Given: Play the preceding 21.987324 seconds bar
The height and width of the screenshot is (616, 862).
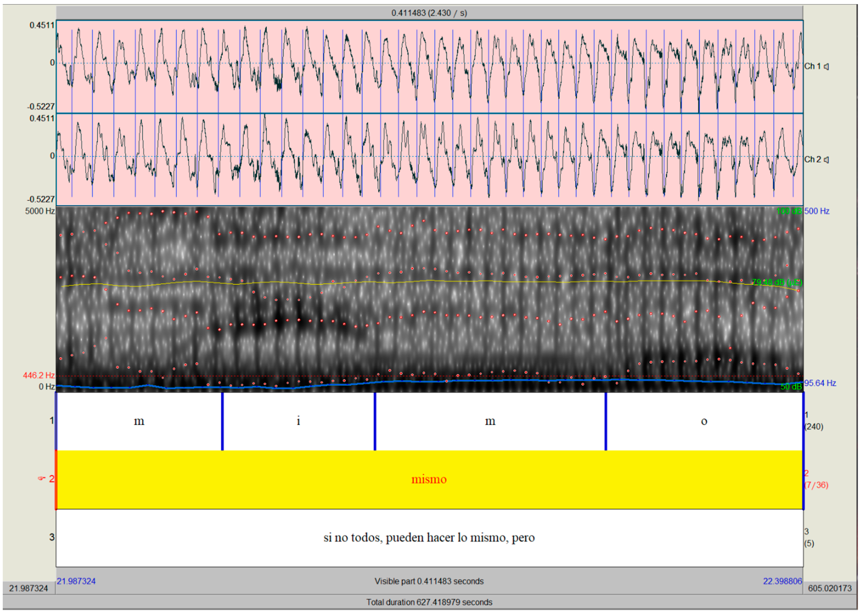Looking at the screenshot, I should 28,588.
